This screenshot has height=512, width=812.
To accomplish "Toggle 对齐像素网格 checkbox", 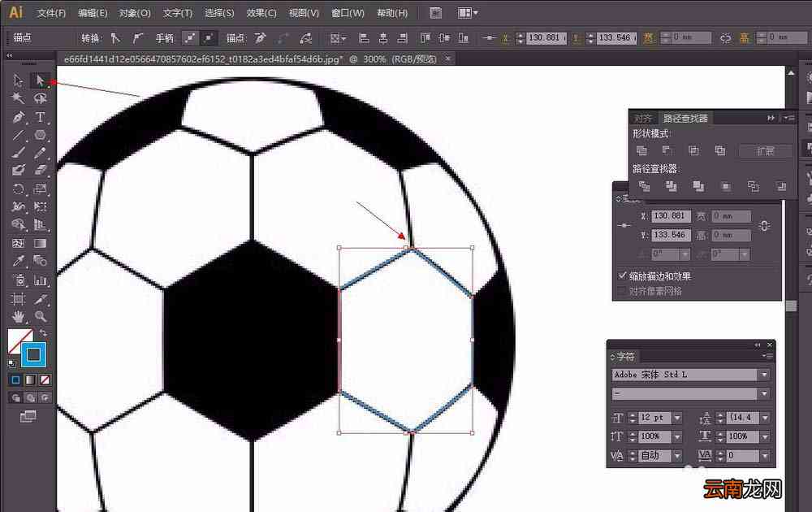I will click(623, 291).
